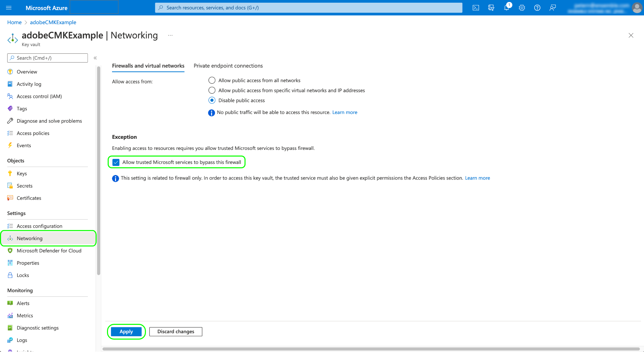
Task: Click the Events lightning icon
Action: (10, 145)
